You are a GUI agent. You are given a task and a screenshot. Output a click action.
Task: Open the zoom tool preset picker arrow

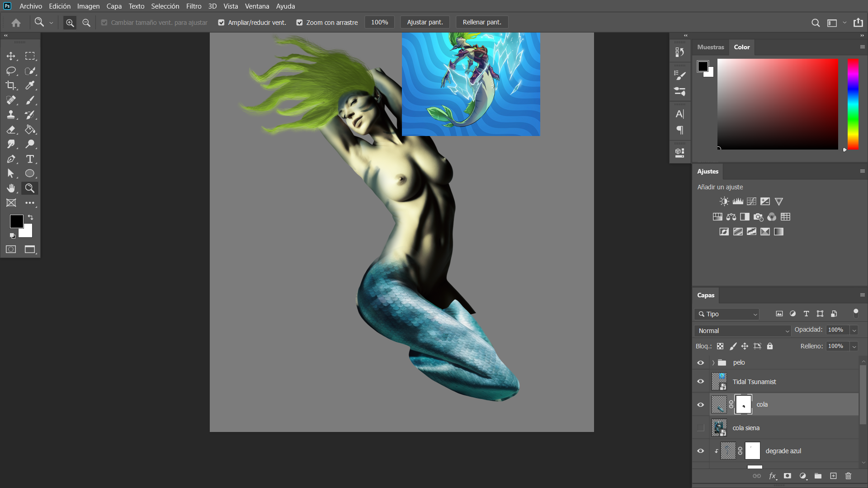tap(51, 23)
